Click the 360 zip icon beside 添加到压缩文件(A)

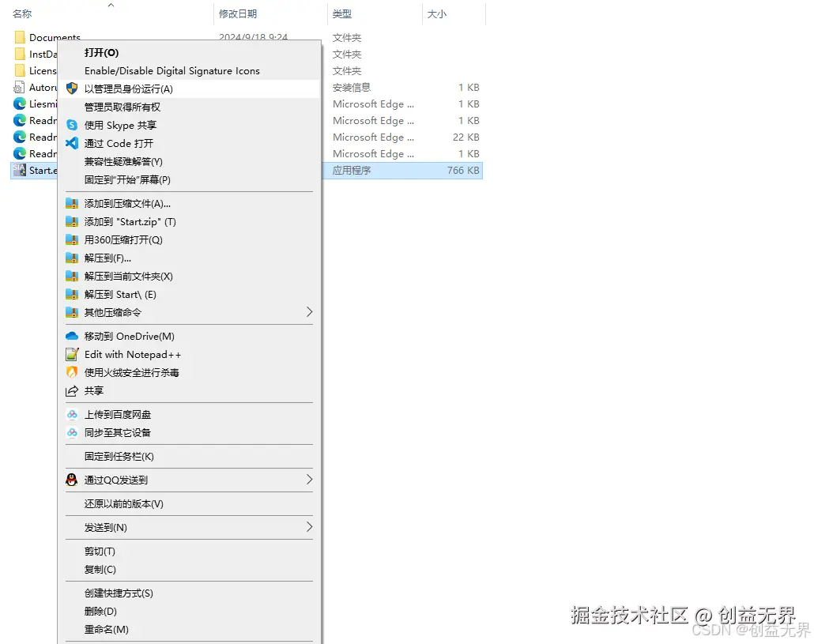pyautogui.click(x=72, y=203)
